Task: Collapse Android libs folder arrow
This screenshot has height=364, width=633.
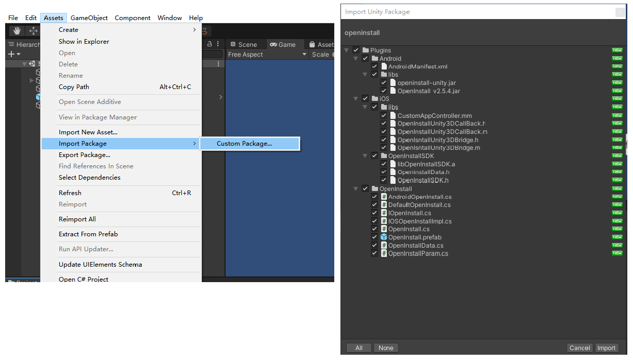Action: (365, 75)
